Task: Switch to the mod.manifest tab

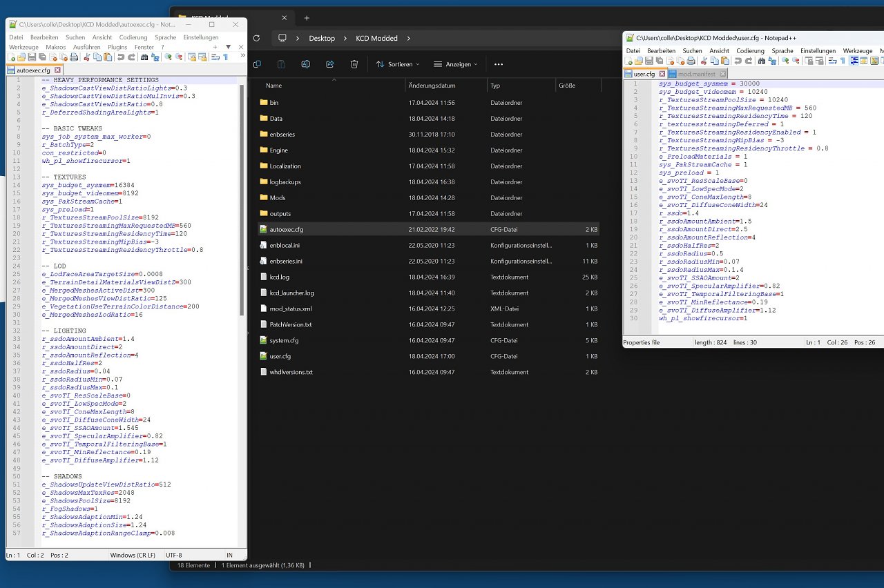Action: point(698,74)
